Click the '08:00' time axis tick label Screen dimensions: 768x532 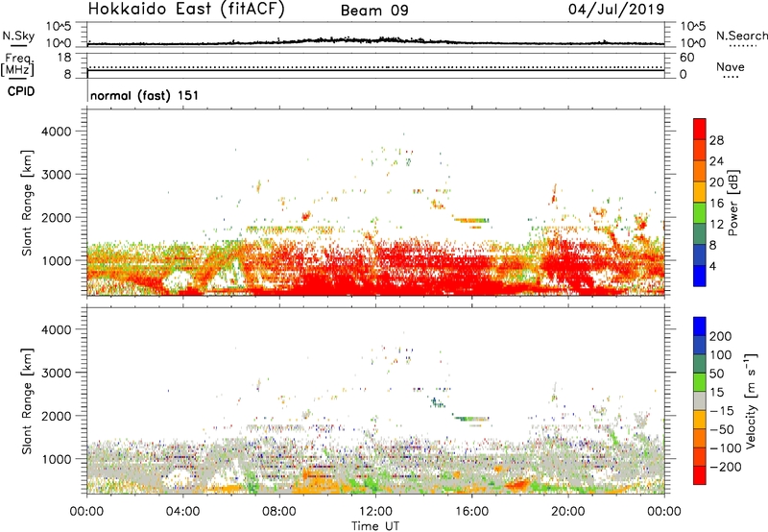coord(279,512)
